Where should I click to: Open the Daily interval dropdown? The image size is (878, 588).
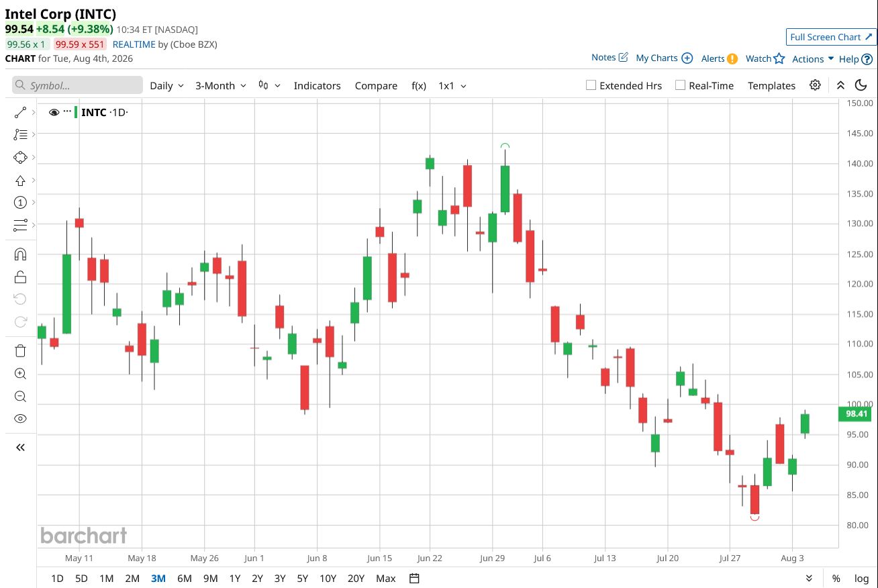point(166,85)
